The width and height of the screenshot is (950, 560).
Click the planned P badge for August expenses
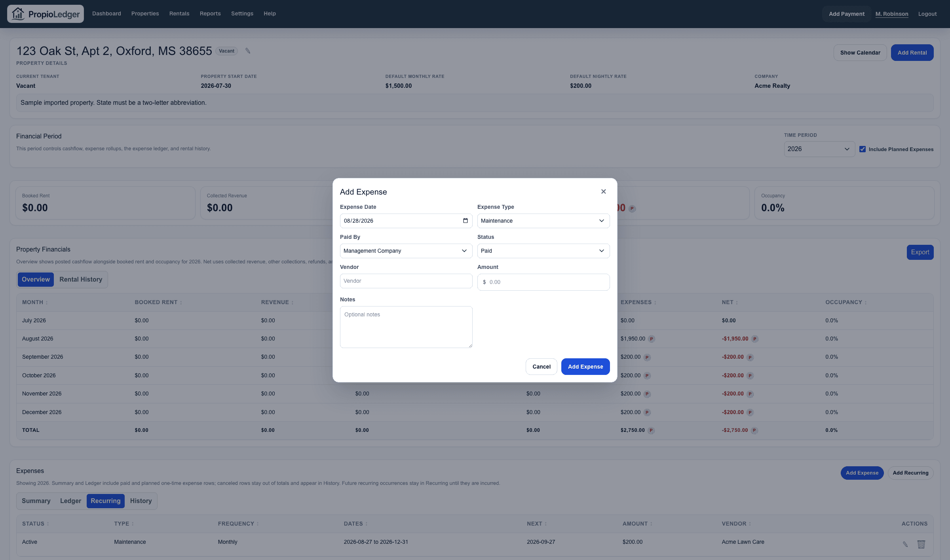click(x=652, y=339)
